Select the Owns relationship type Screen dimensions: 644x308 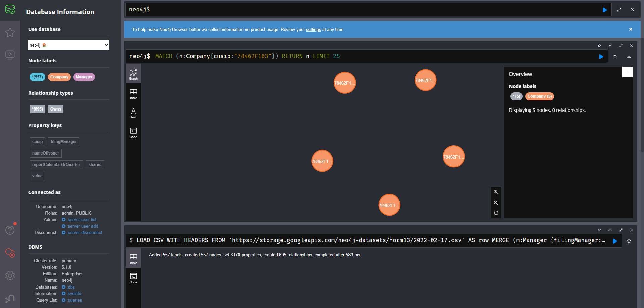[56, 109]
